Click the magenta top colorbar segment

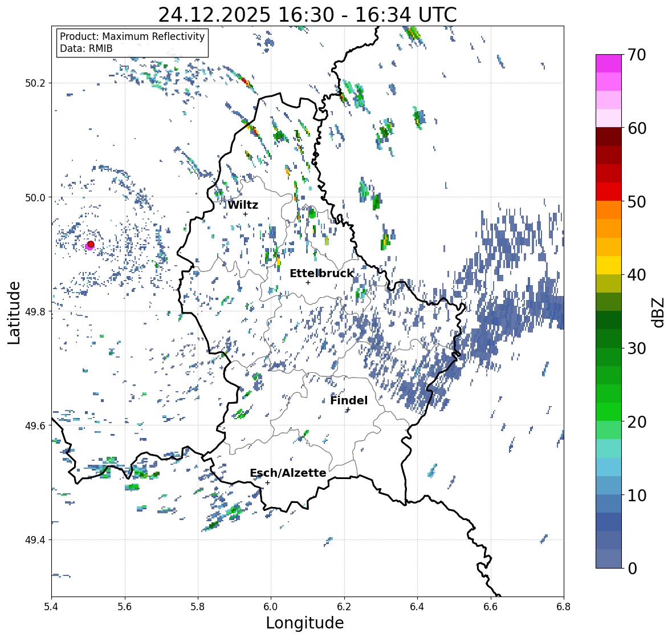tap(609, 63)
